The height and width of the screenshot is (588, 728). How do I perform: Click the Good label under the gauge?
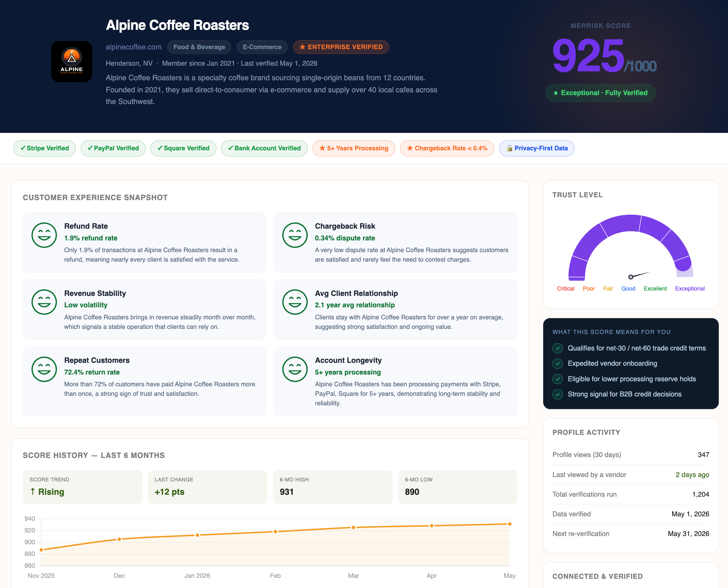pos(628,289)
